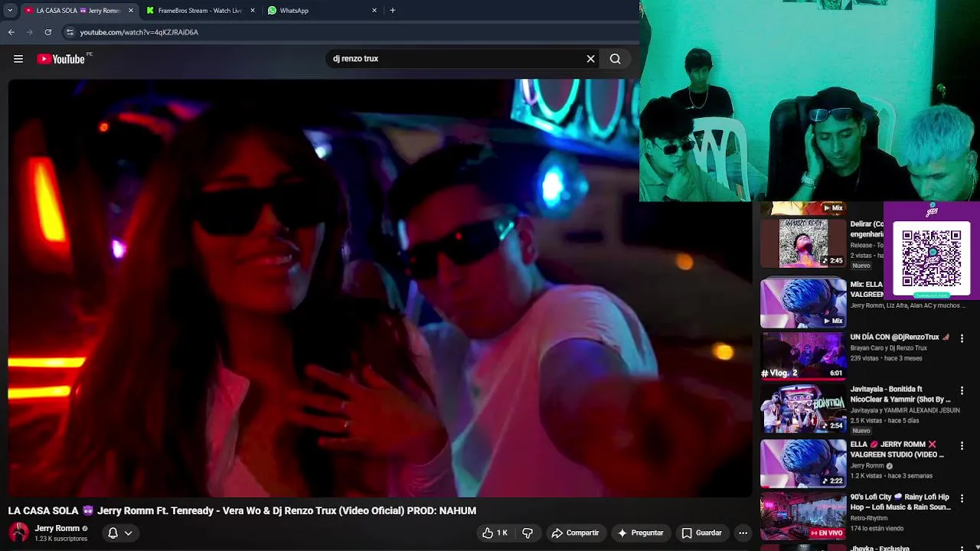Open options menu for ELLA JERRY ROMM video
The width and height of the screenshot is (980, 551).
point(962,445)
